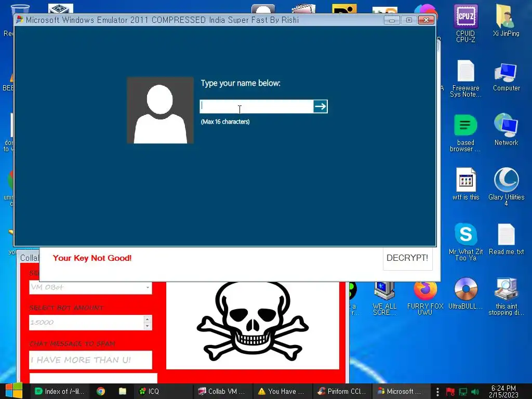Click the skull and crossbones image
The height and width of the screenshot is (399, 532).
click(x=253, y=322)
